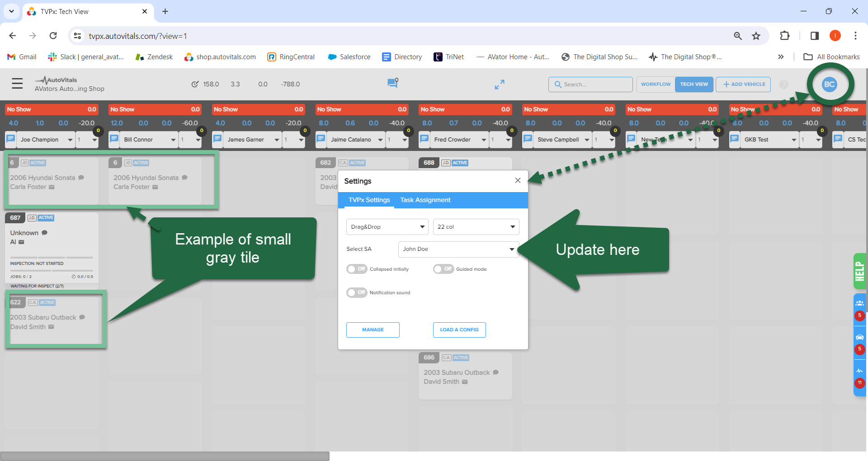Click the horizontal scrollbar at bottom
Screen dimensions: 868x461
click(x=165, y=456)
